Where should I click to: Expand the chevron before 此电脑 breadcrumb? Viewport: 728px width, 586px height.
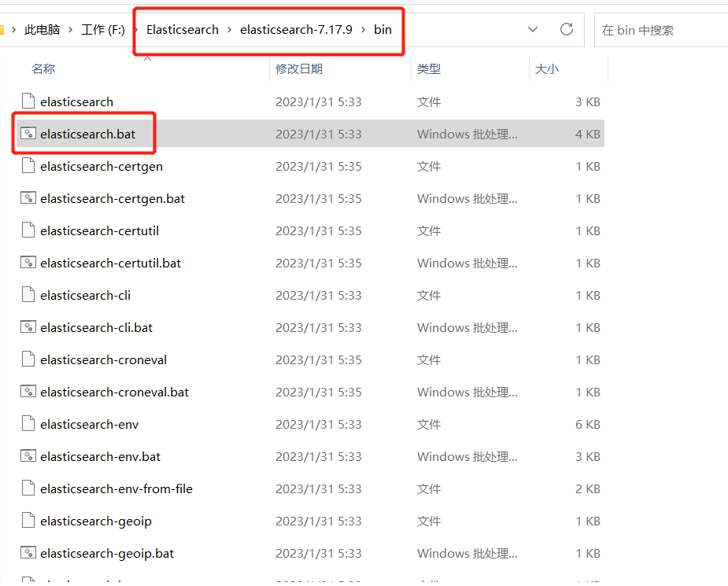click(x=14, y=30)
